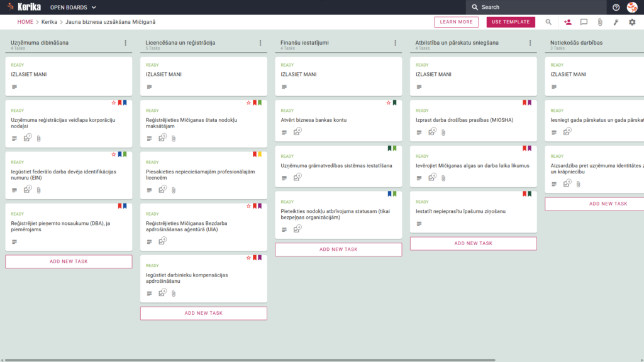Open Uzņēmuma dibināšana column options menu

tap(126, 43)
